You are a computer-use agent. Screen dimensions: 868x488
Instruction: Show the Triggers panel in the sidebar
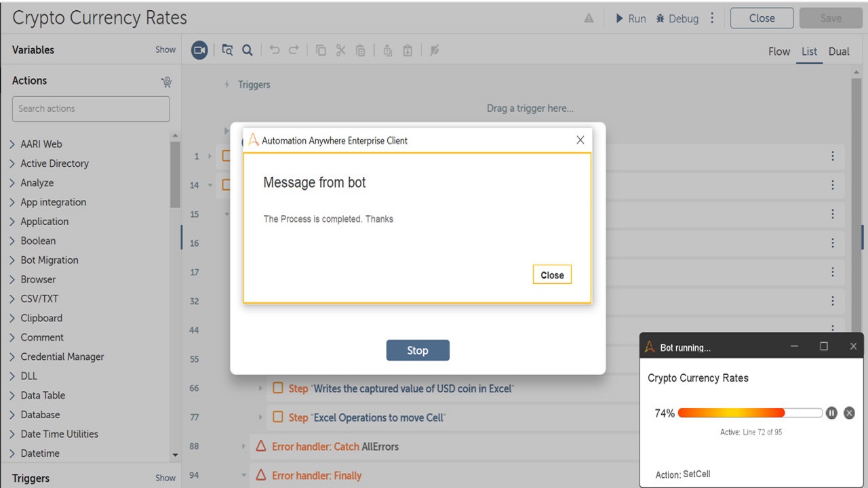point(165,478)
